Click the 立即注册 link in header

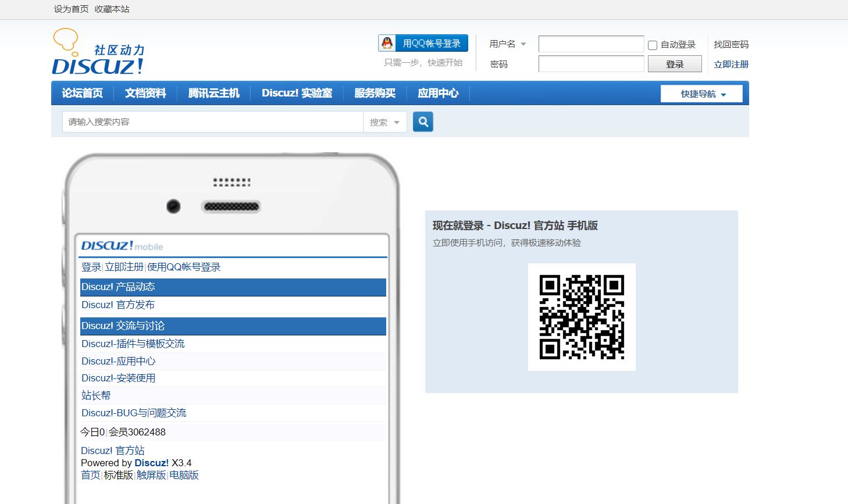click(731, 65)
